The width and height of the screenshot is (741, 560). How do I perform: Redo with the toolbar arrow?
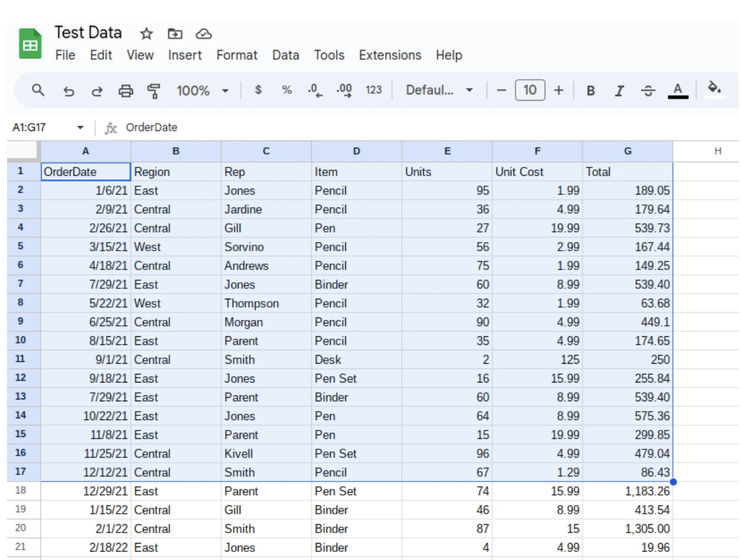97,91
